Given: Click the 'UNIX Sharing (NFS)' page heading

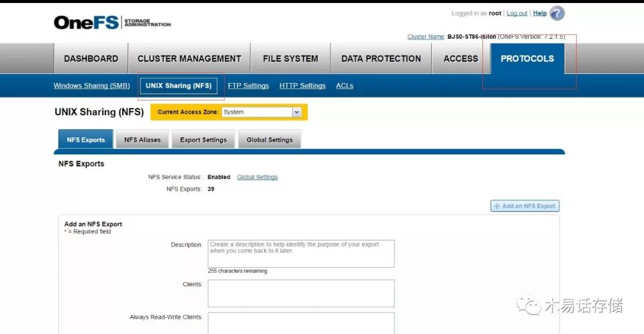Looking at the screenshot, I should point(99,112).
